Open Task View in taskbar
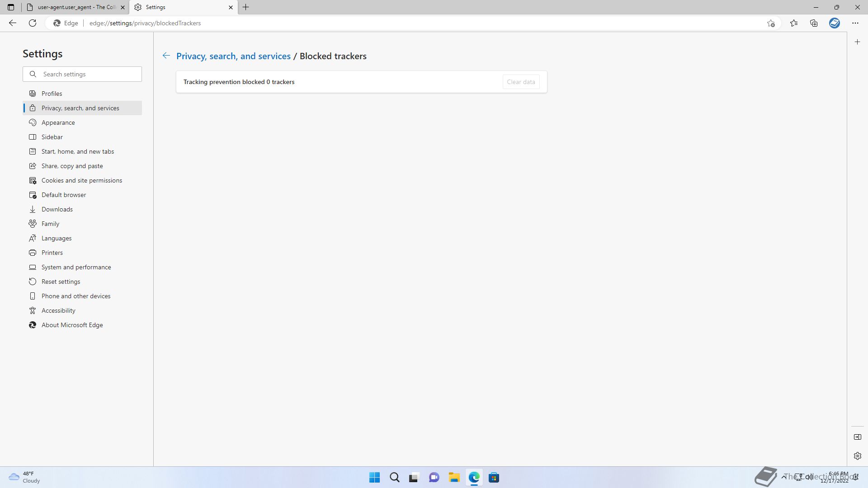The width and height of the screenshot is (868, 488). [414, 477]
